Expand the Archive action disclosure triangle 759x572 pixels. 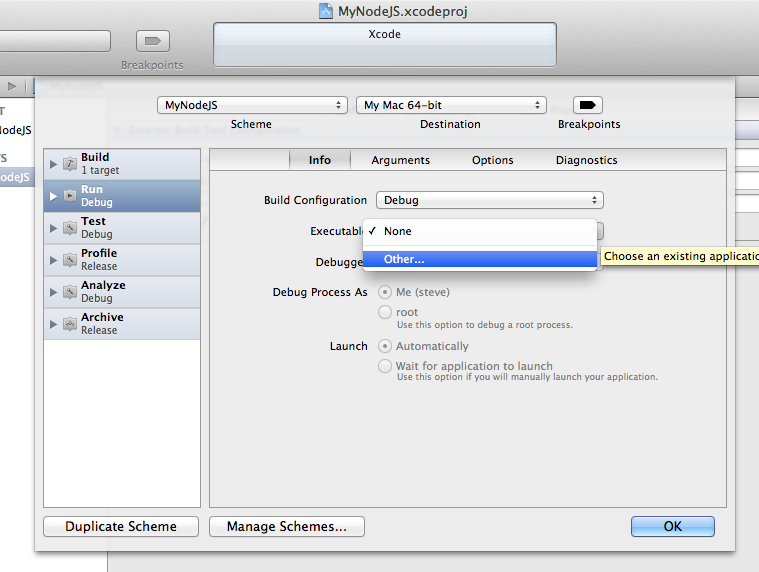tap(53, 324)
